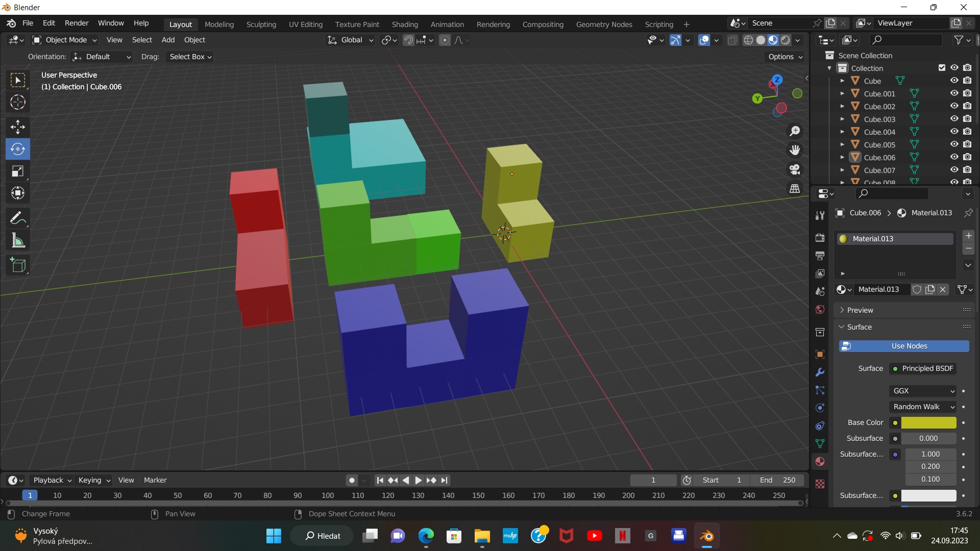The width and height of the screenshot is (980, 551).
Task: Hide Cube.003 in the outliner
Action: click(x=954, y=118)
